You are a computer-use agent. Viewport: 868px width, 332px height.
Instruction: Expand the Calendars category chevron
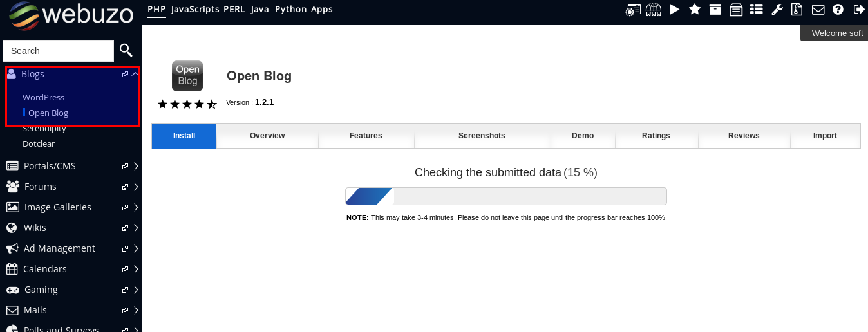tap(136, 269)
